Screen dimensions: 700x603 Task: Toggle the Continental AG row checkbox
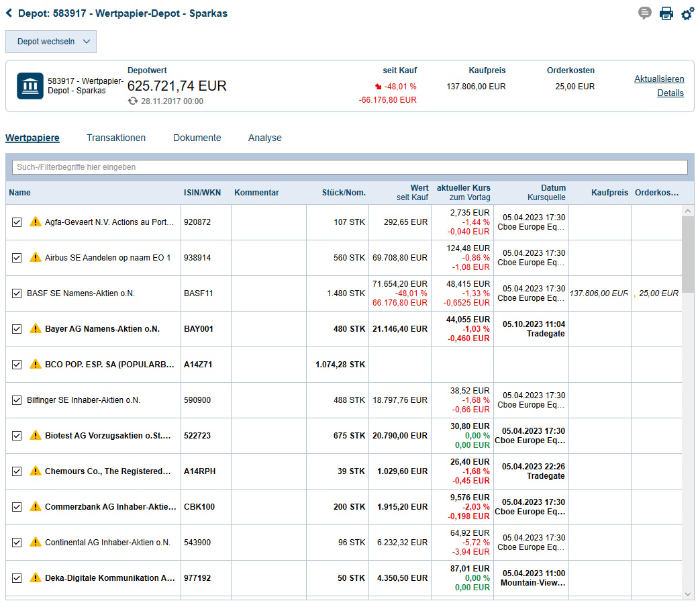tap(17, 543)
